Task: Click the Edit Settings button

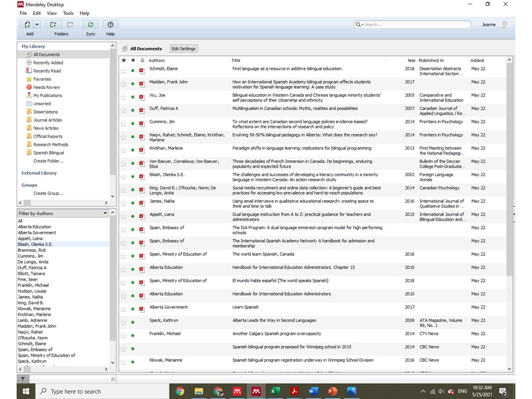Action: click(183, 49)
